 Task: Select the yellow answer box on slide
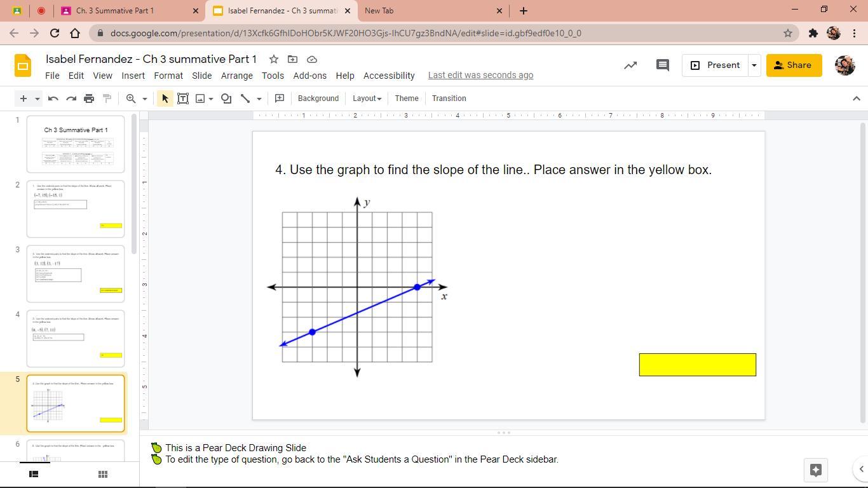point(697,365)
